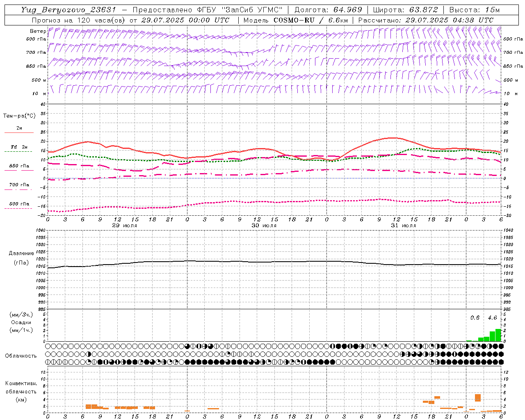Click the Модель COSMO-RU / 6.6км label
525x420 pixels.
pyautogui.click(x=296, y=20)
